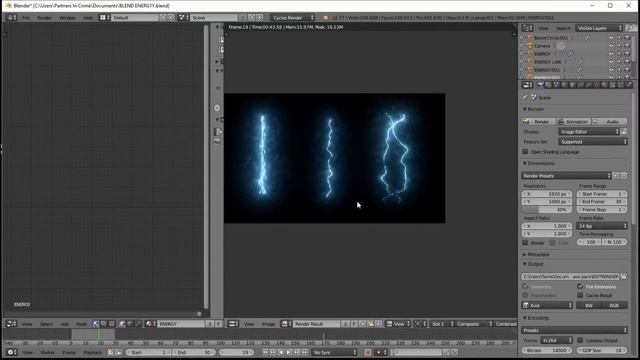
Task: Toggle the Overwrite checkbox
Action: tap(525, 286)
